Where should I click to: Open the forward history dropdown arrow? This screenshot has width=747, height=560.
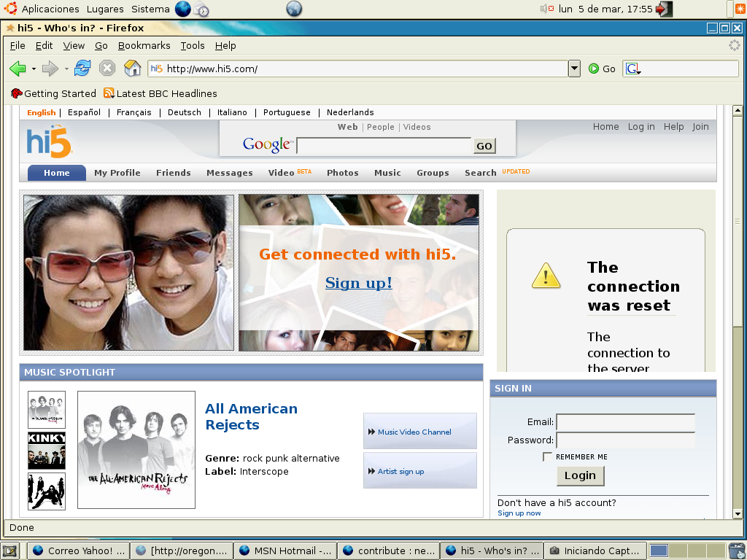(66, 69)
